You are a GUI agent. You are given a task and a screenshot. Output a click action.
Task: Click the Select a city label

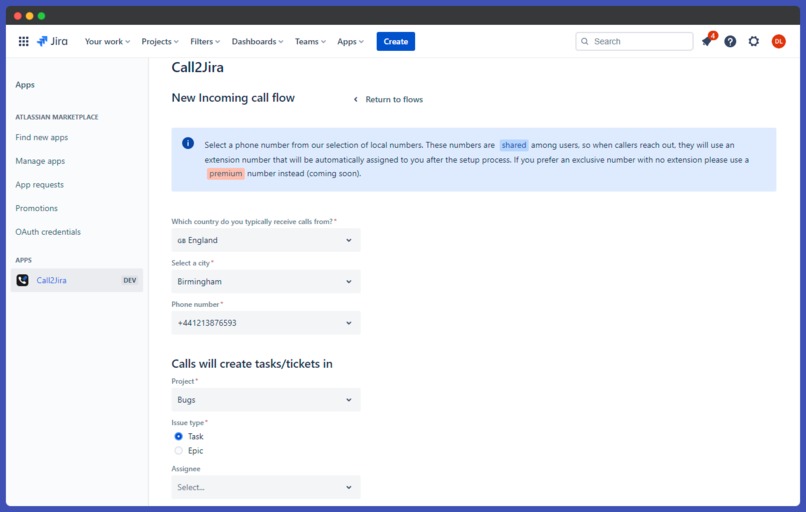pos(191,263)
